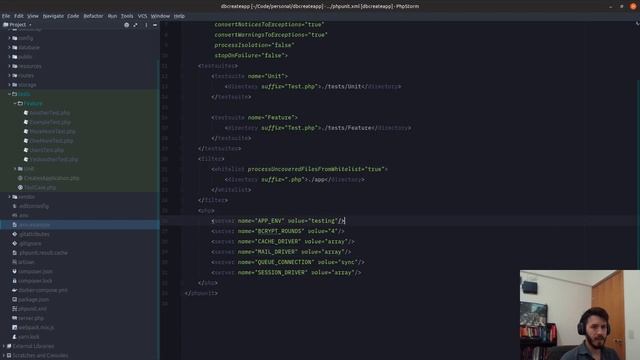Screen dimensions: 640x360
Task: Click the .phpunit.result.cache file icon
Action: 15,253
